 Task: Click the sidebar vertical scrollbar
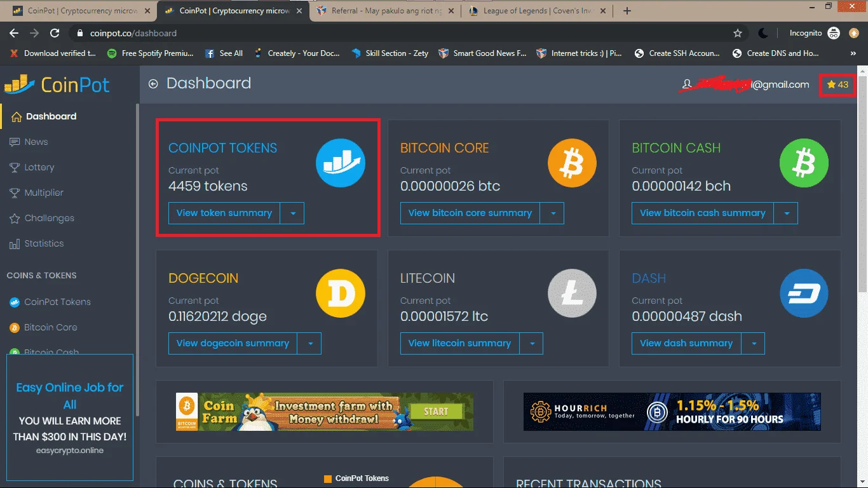click(137, 261)
